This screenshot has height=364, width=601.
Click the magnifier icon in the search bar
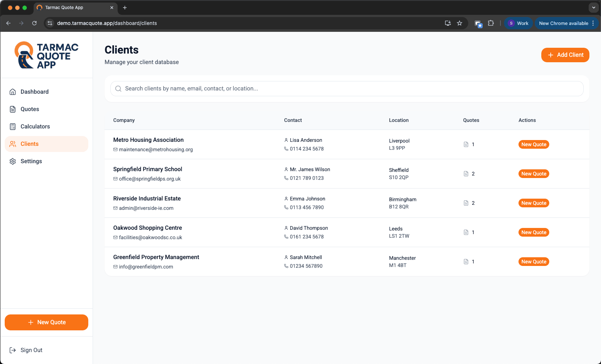[x=118, y=89]
